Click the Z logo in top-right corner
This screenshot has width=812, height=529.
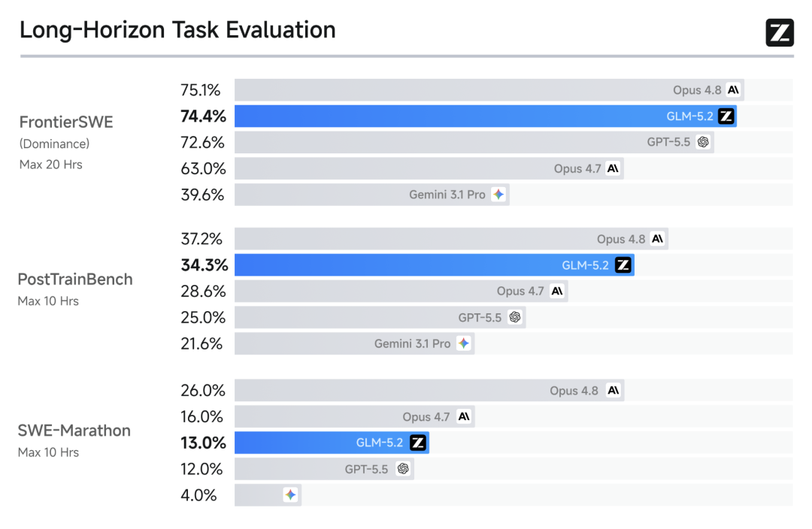780,32
